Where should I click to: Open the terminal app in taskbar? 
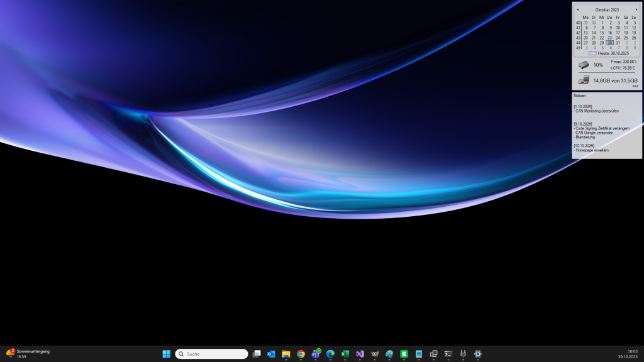(448, 354)
